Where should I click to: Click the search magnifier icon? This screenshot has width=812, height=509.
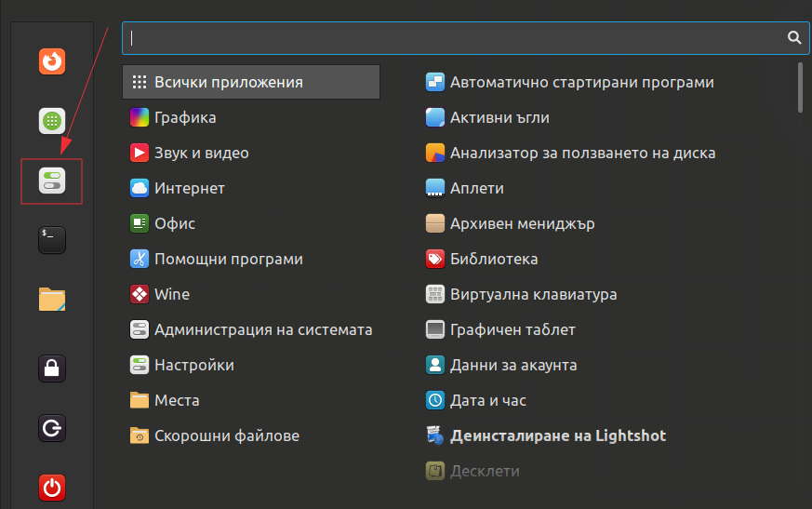(794, 37)
